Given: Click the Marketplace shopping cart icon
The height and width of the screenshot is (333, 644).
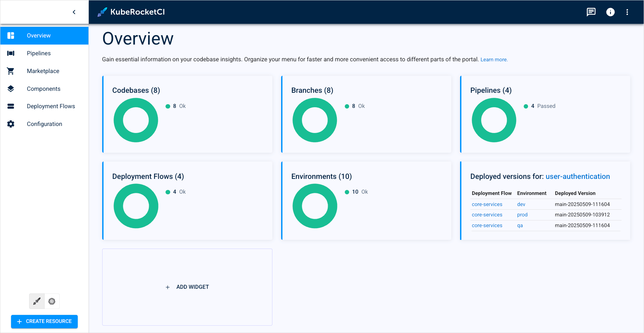Looking at the screenshot, I should pos(11,71).
